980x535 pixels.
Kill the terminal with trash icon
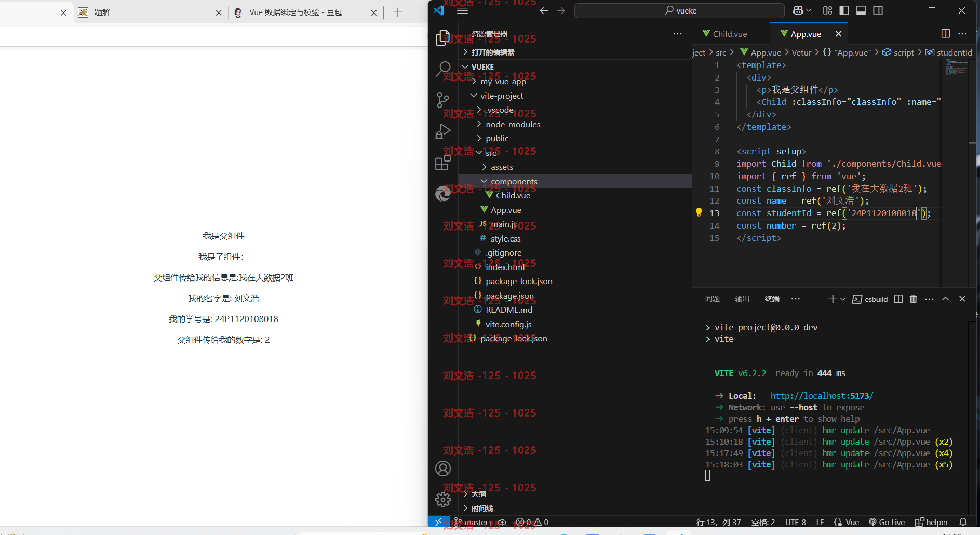click(x=914, y=299)
